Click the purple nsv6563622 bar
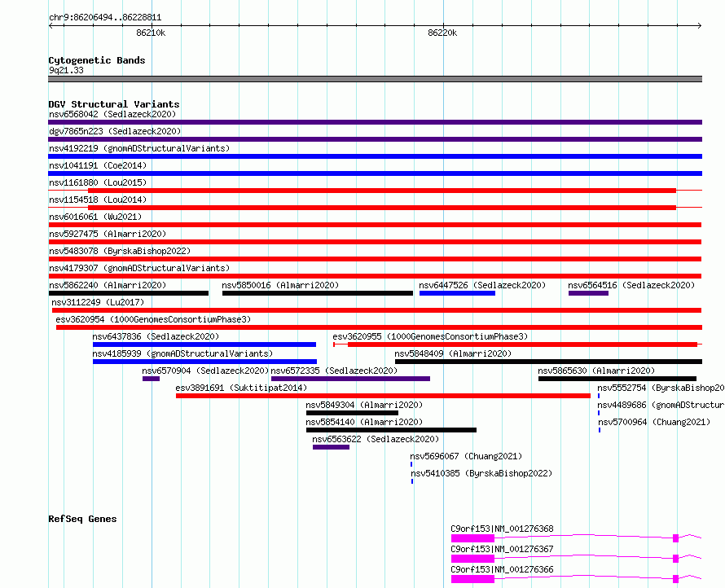The image size is (725, 588). [331, 447]
